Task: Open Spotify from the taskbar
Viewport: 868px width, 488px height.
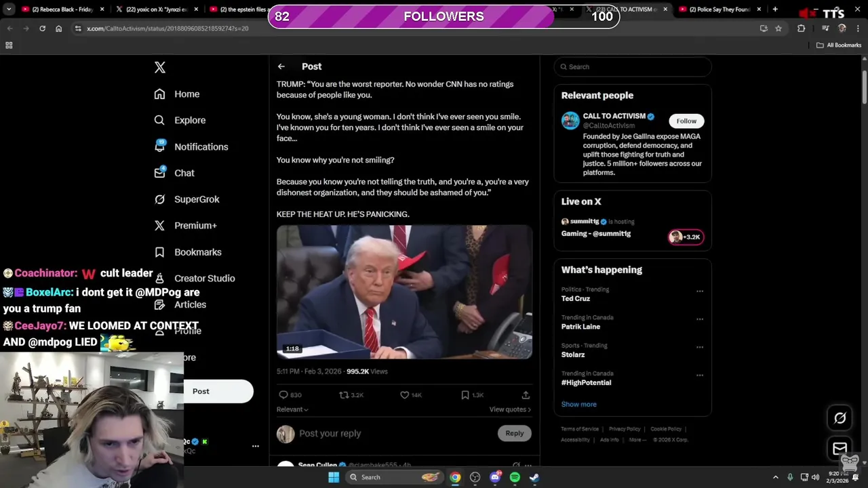Action: point(515,477)
